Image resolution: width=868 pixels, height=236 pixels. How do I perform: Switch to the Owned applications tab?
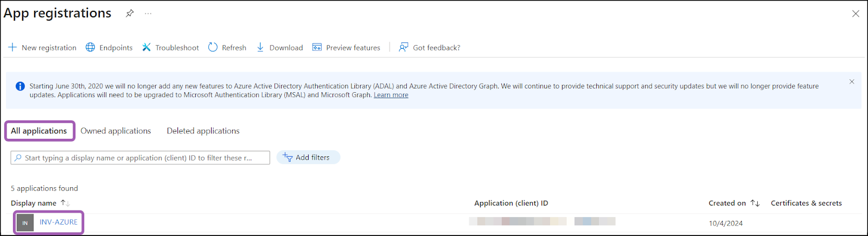pyautogui.click(x=116, y=131)
